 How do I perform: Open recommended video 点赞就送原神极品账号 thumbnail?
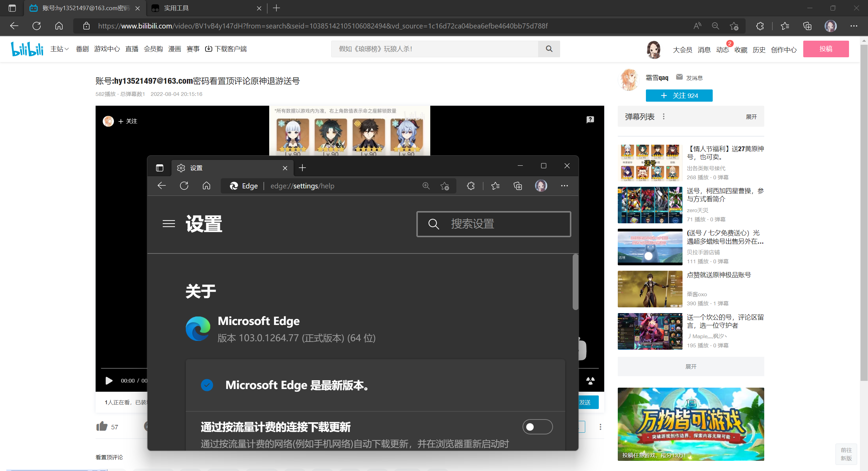(650, 289)
